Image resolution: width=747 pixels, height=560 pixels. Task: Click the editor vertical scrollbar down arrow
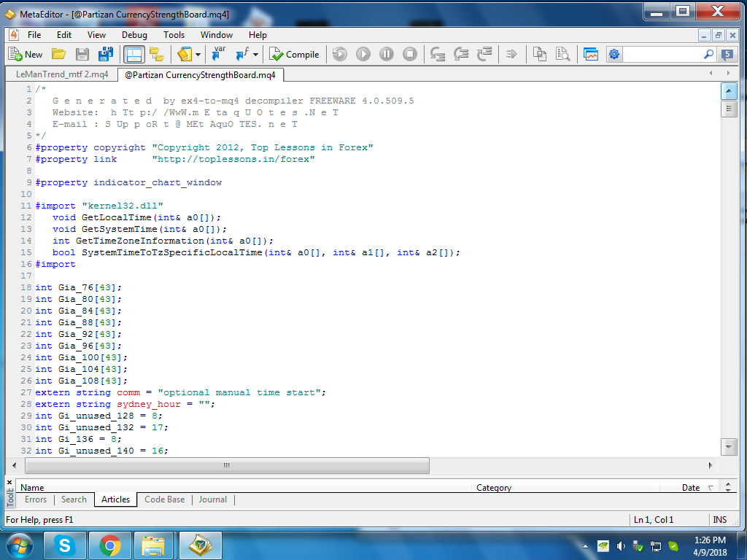(x=729, y=447)
